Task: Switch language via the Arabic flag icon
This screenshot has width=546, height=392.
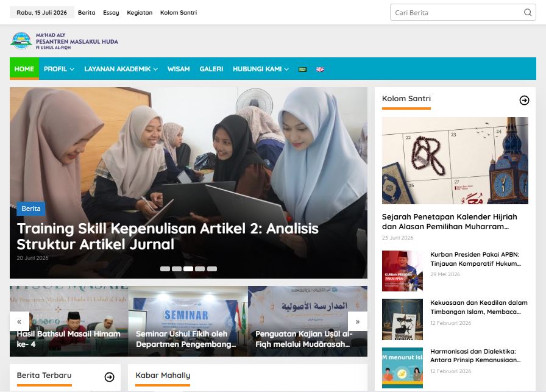Action: (x=302, y=69)
